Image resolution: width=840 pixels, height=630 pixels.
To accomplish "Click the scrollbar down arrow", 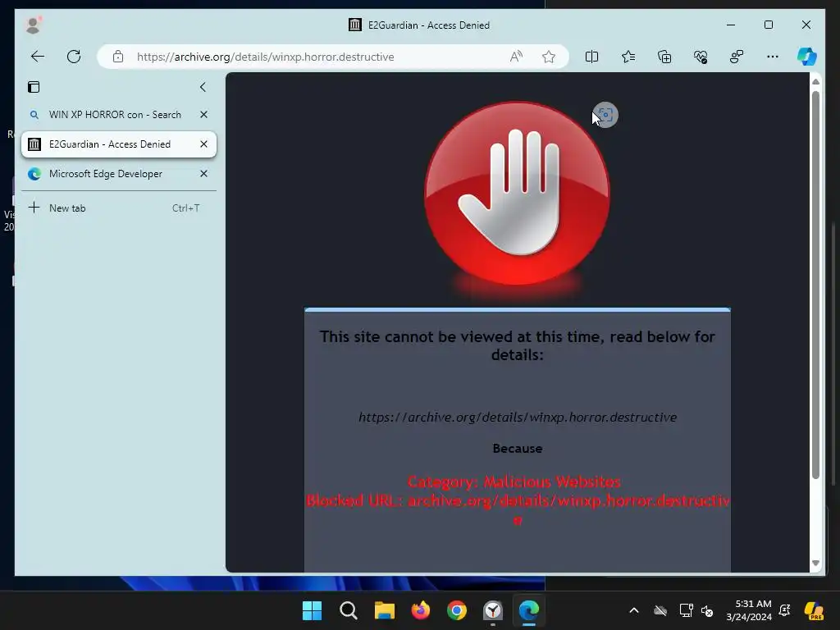I will coord(815,563).
